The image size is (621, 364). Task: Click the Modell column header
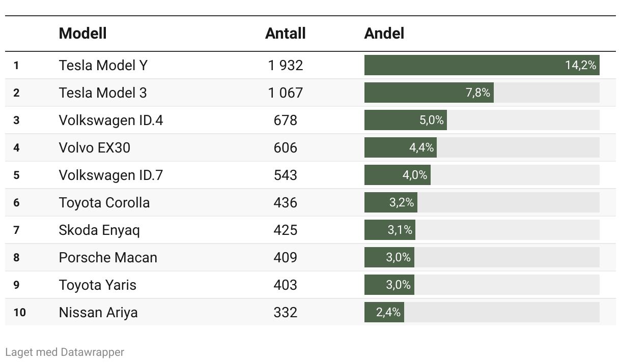coord(82,34)
